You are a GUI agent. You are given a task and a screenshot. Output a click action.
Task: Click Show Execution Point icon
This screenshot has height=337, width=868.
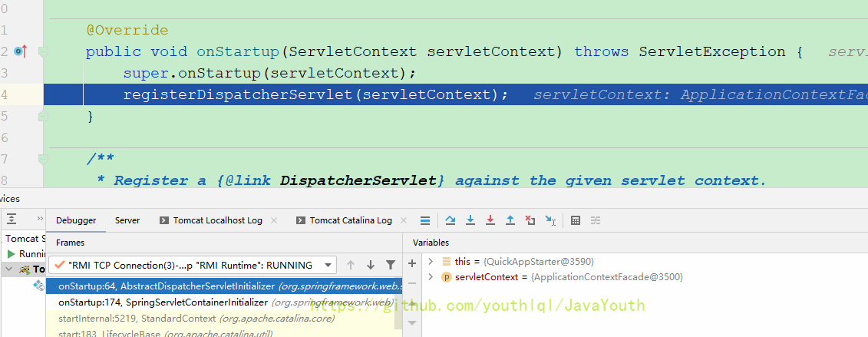[425, 220]
